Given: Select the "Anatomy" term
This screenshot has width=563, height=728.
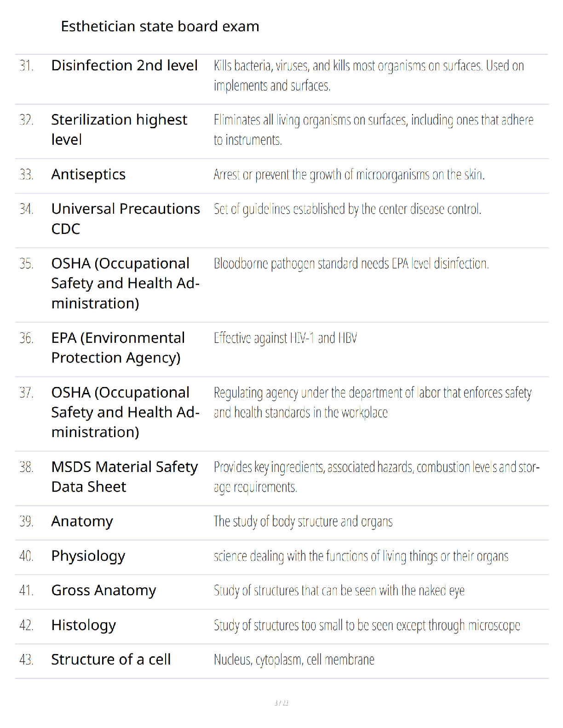Looking at the screenshot, I should (x=82, y=522).
